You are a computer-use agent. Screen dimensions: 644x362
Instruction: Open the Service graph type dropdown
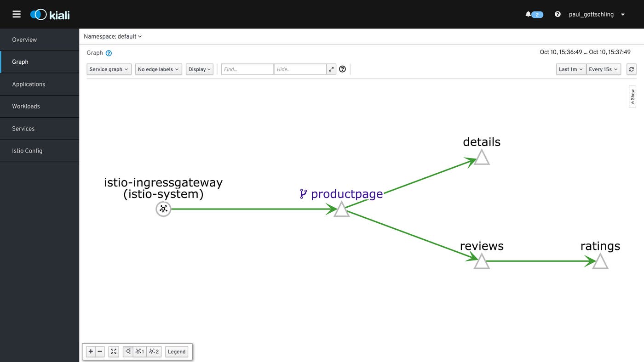(109, 69)
